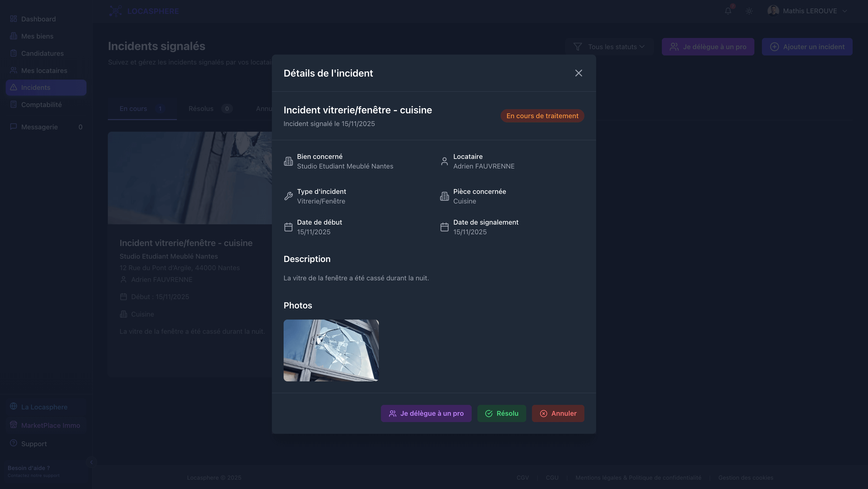This screenshot has height=489, width=868.
Task: Open the broken window photo
Action: 331,350
